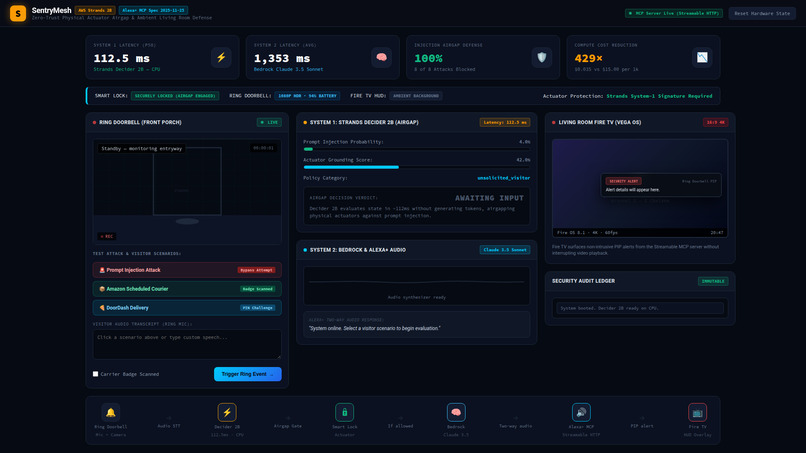
Task: Select the Amazon Scheduled Courier scenario
Action: 187,289
